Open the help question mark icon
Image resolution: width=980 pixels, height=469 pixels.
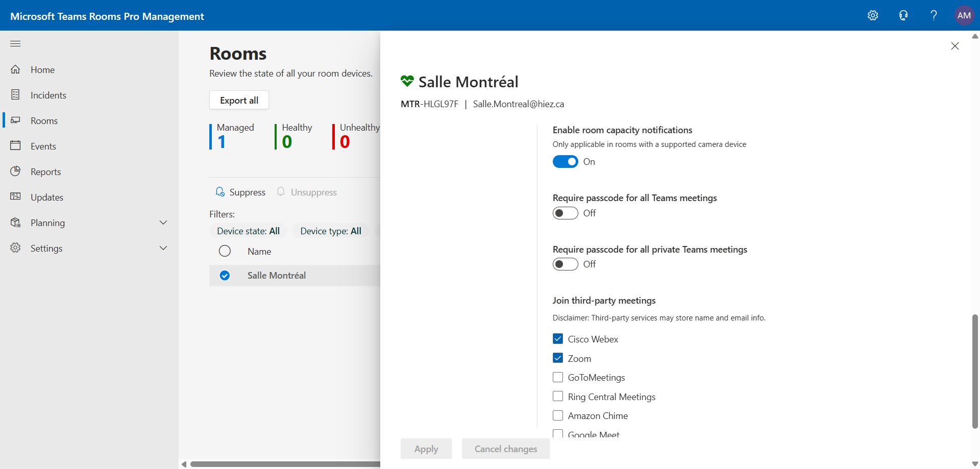pyautogui.click(x=934, y=15)
